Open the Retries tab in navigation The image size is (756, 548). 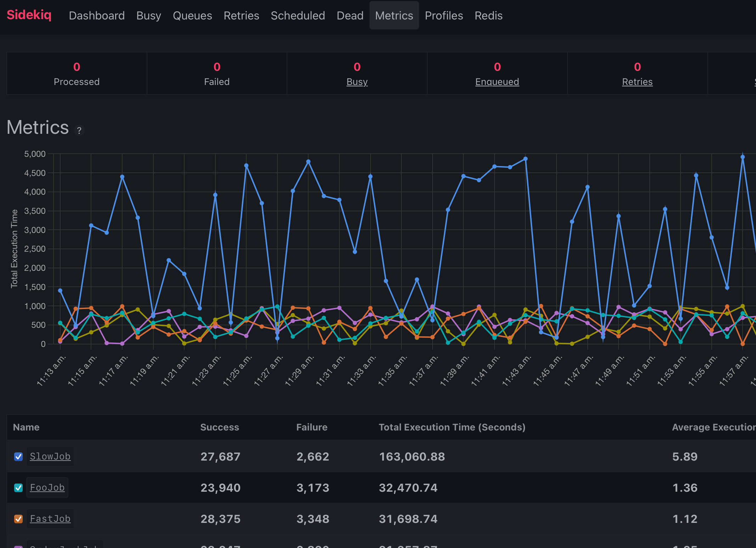(x=241, y=16)
